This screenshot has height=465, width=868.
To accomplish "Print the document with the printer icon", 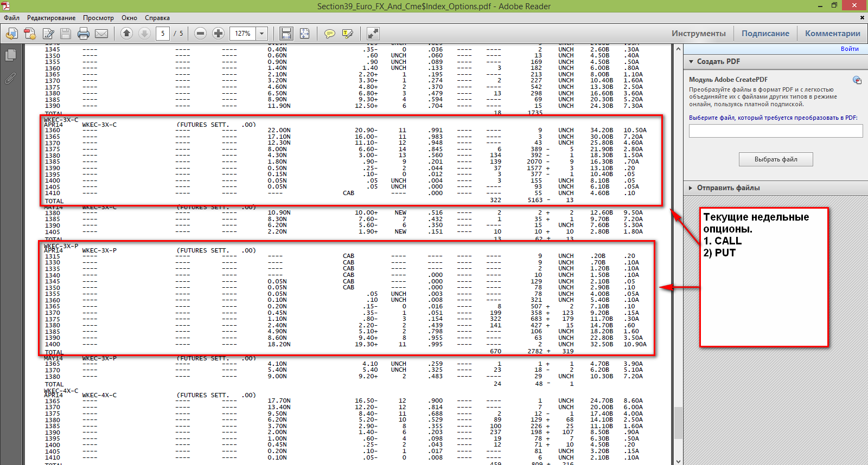I will [x=84, y=34].
